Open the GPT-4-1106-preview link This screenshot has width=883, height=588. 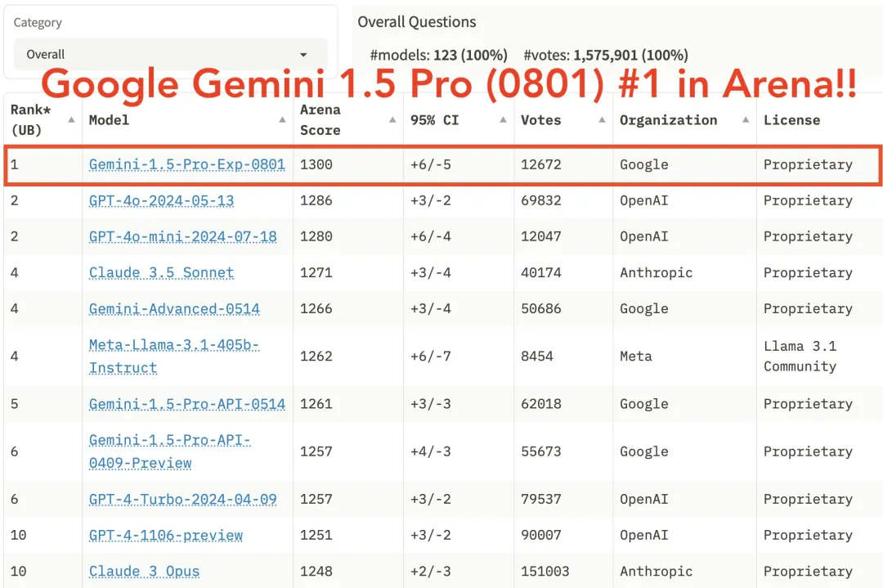pos(165,535)
